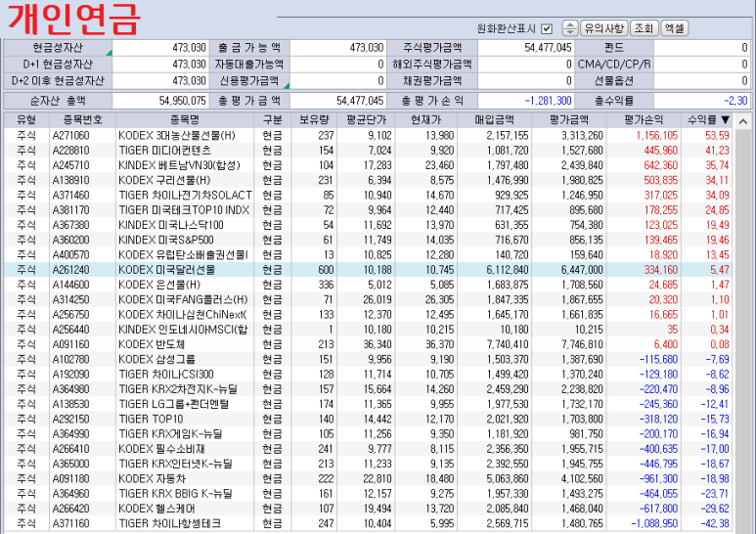Click the up/down stepper beside 유의사항
This screenshot has width=756, height=534.
point(570,28)
